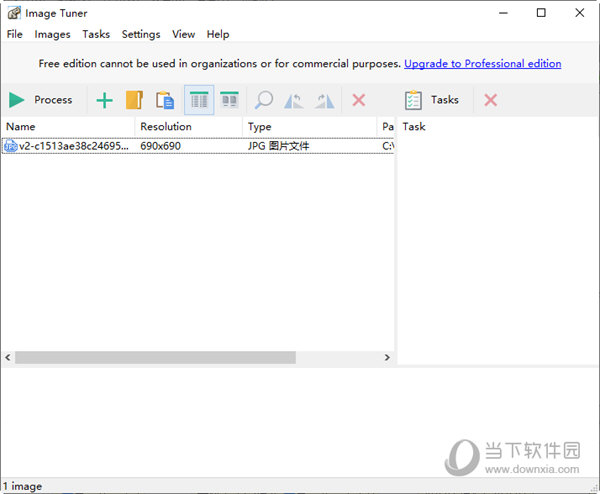Remove selected image with red X icon

359,100
